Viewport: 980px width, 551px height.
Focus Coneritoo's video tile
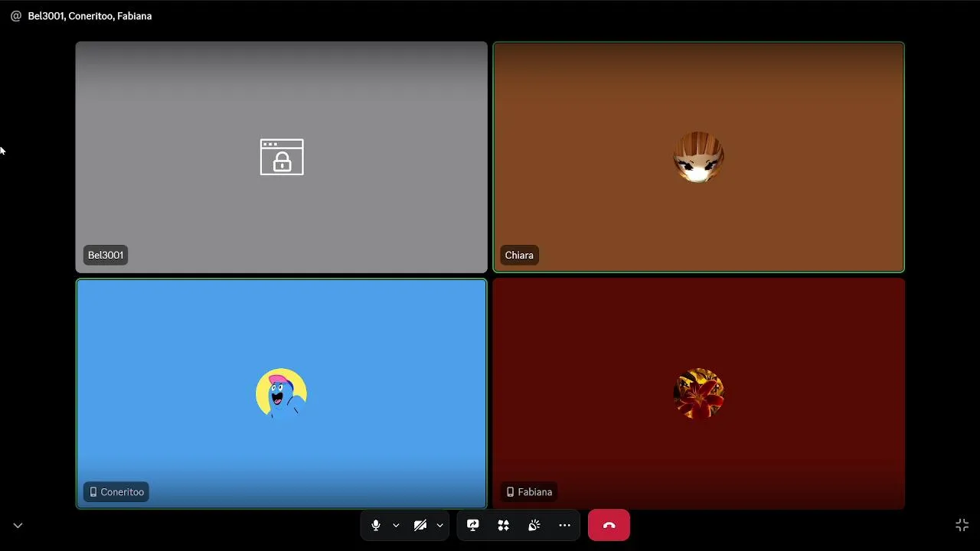(x=281, y=394)
